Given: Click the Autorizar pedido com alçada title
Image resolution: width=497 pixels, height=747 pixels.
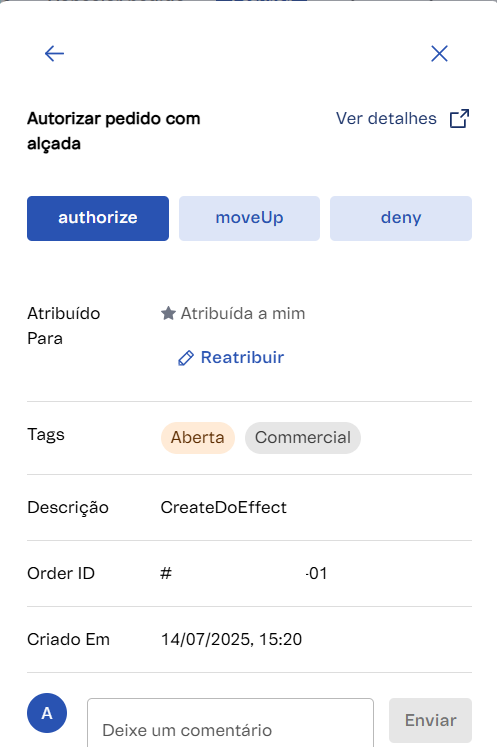Looking at the screenshot, I should pos(113,131).
